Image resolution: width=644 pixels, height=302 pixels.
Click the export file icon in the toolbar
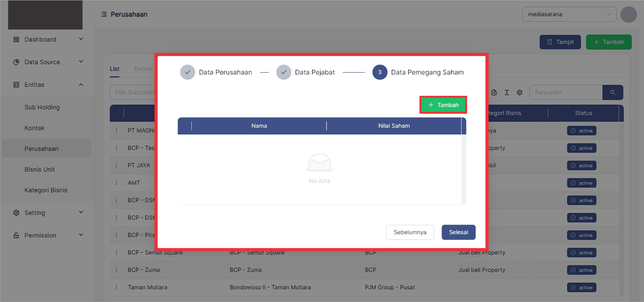tap(494, 93)
